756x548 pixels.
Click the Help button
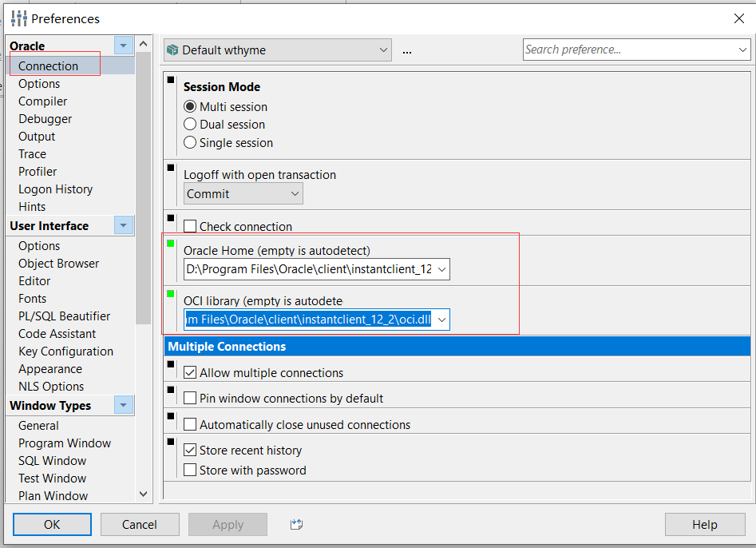pyautogui.click(x=705, y=524)
